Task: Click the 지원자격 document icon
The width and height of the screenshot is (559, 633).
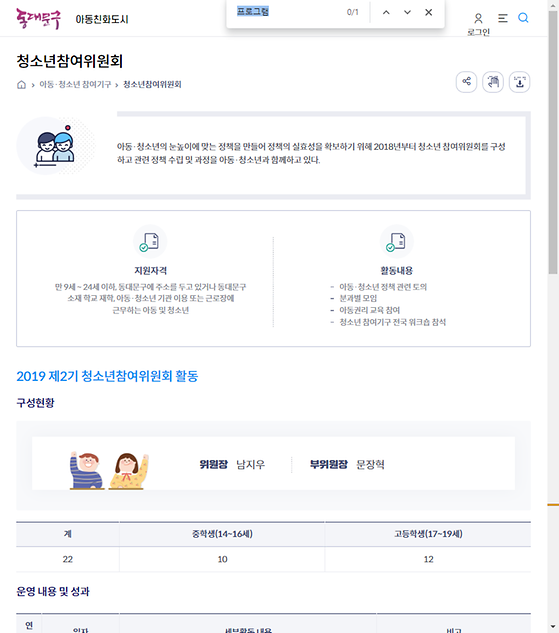Action: click(x=150, y=241)
